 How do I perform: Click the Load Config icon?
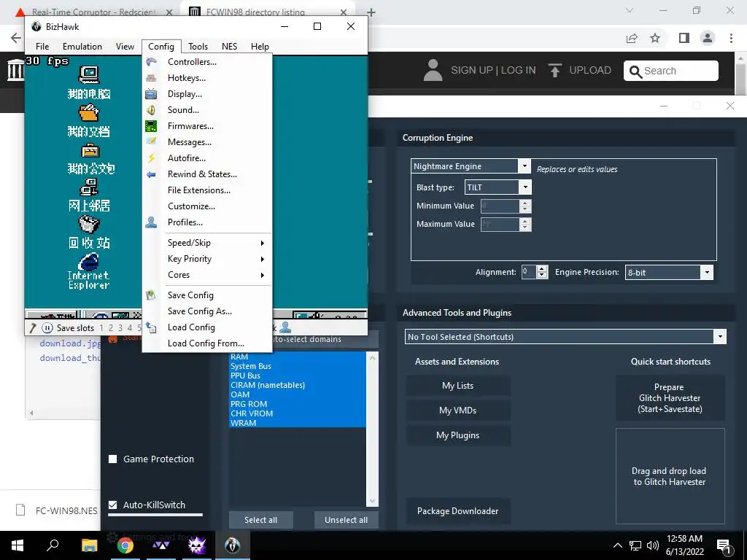[x=151, y=327]
